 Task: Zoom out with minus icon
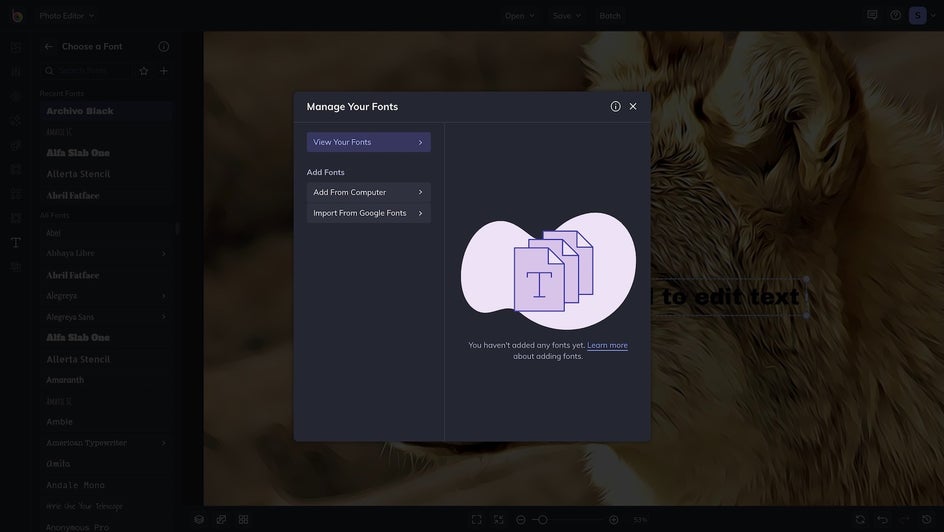point(521,519)
